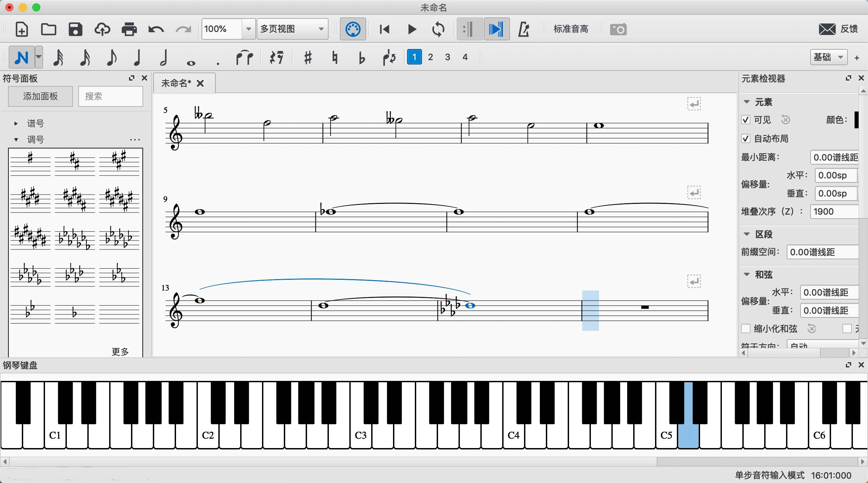868x483 pixels.
Task: Click the 添加面板 button
Action: click(40, 96)
